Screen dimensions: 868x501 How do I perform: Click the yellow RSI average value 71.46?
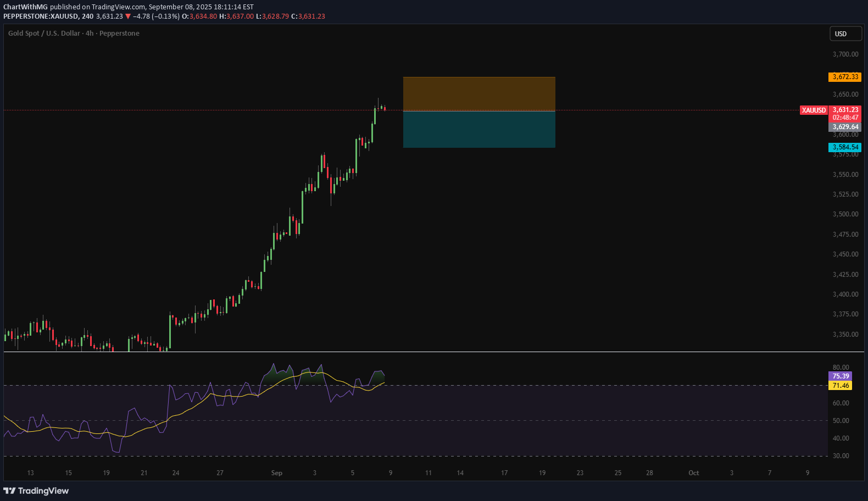[841, 386]
